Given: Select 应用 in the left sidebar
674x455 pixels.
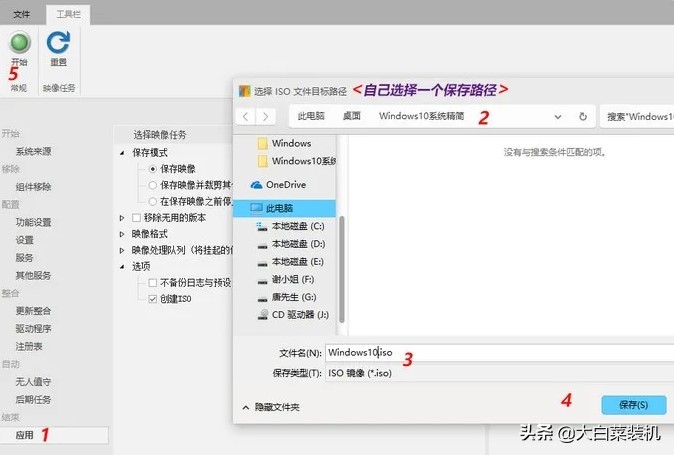Looking at the screenshot, I should 54,435.
